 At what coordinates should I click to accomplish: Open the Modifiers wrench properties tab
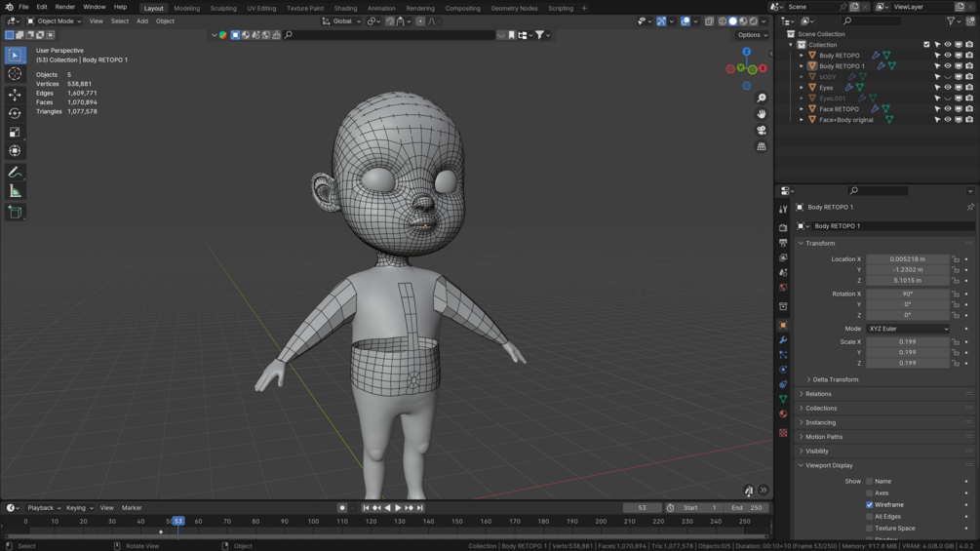point(783,339)
